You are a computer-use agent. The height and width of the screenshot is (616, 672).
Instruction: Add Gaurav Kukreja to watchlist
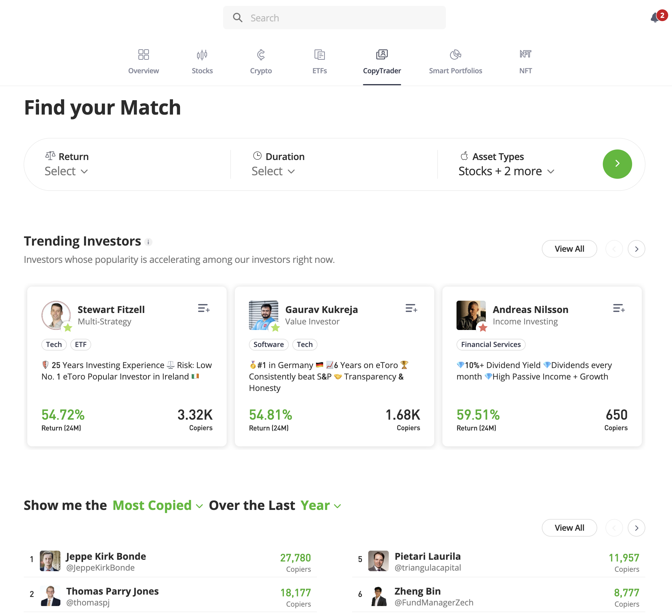(x=412, y=308)
